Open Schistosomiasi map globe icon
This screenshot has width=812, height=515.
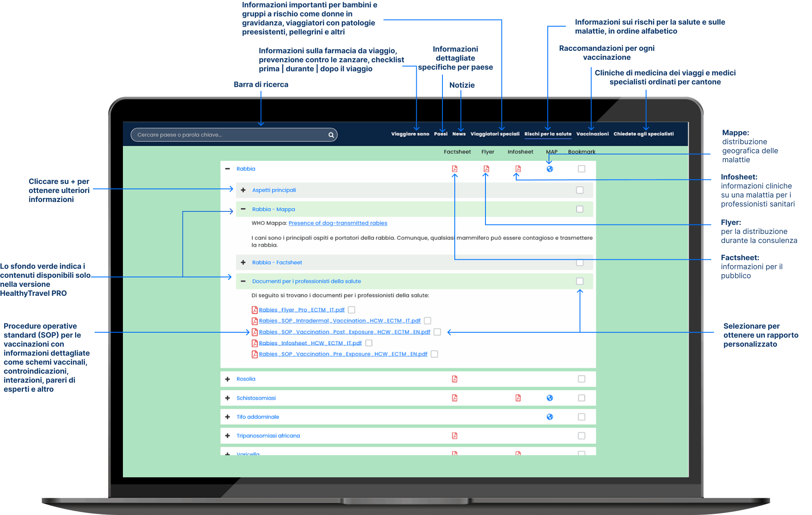pos(550,398)
